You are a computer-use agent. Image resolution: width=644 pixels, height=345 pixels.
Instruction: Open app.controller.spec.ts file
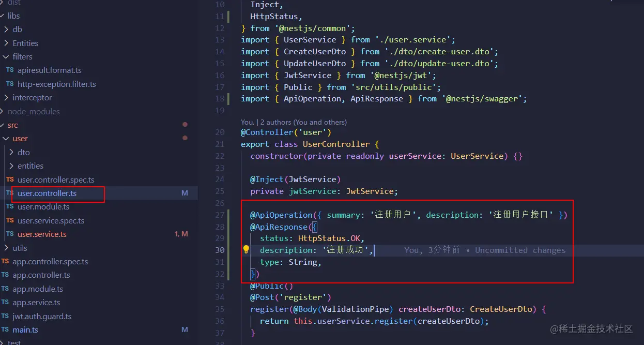tap(50, 262)
